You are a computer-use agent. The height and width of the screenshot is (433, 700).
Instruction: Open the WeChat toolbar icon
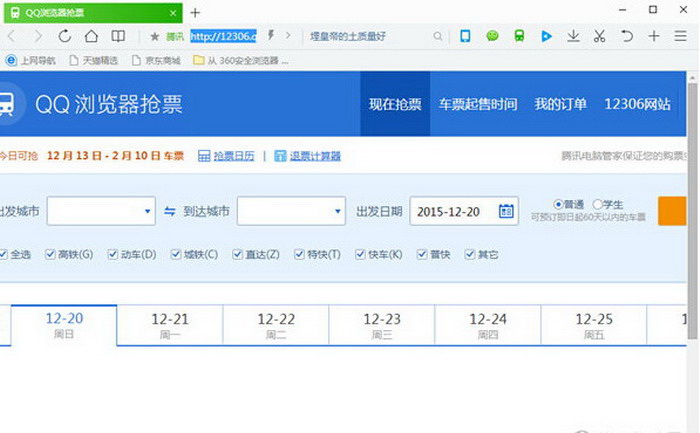(492, 36)
